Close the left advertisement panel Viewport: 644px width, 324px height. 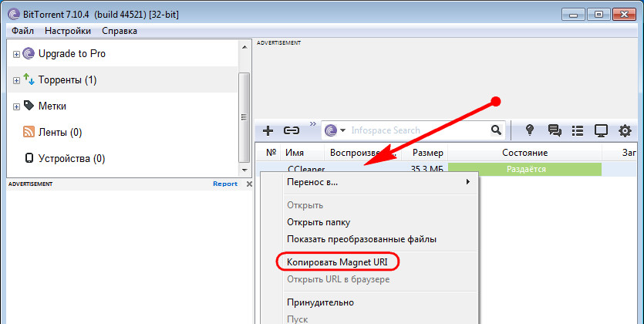[x=249, y=184]
